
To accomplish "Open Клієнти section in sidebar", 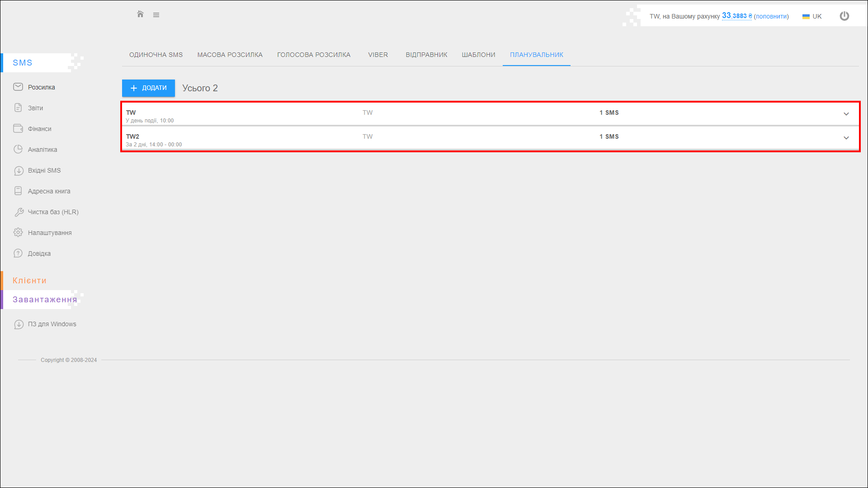I will coord(29,281).
